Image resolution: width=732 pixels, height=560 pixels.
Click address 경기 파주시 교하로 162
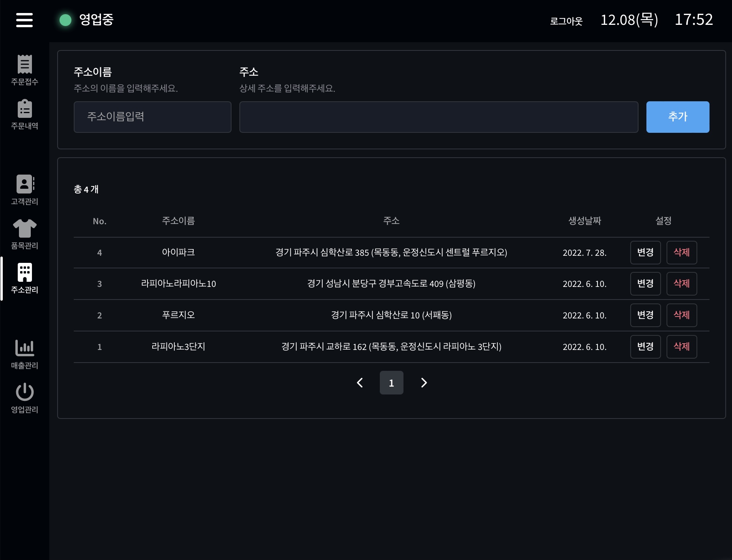pyautogui.click(x=391, y=347)
